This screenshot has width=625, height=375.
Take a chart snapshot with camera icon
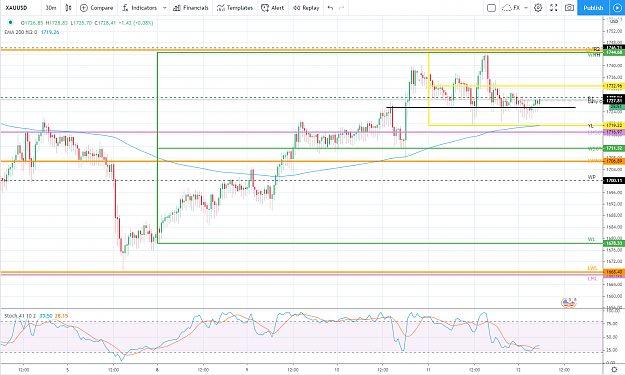pos(570,8)
